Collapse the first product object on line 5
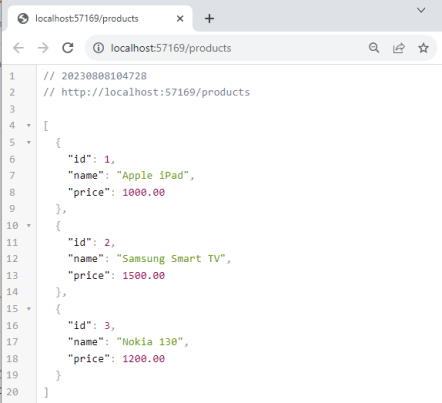442x403 pixels. click(29, 142)
